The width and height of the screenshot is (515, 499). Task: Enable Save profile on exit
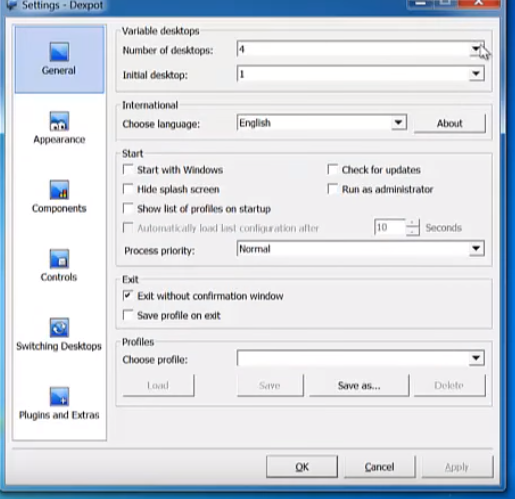128,315
